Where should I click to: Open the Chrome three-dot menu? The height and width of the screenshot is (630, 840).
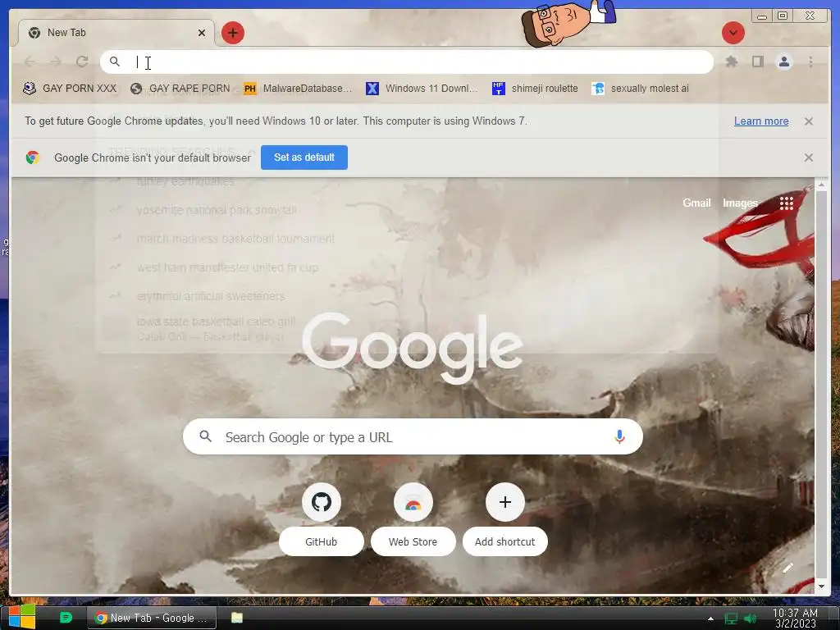click(810, 62)
